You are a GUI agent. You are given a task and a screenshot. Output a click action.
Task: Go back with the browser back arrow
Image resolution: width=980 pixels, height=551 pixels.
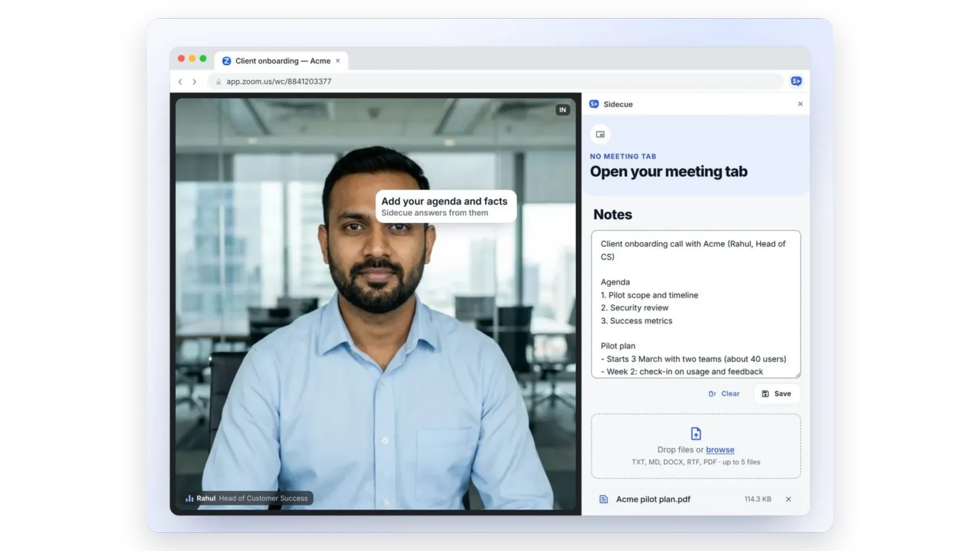click(x=180, y=82)
